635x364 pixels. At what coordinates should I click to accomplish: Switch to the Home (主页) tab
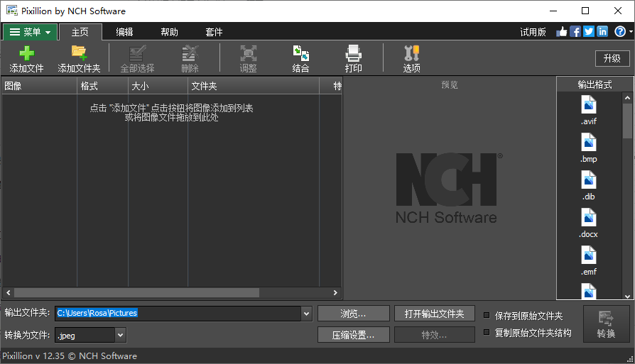pyautogui.click(x=80, y=32)
